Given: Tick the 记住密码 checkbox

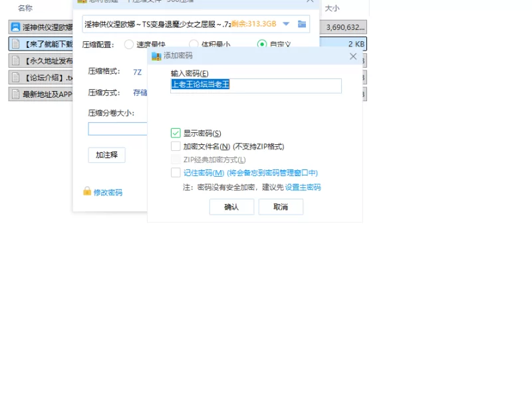Looking at the screenshot, I should (x=176, y=173).
